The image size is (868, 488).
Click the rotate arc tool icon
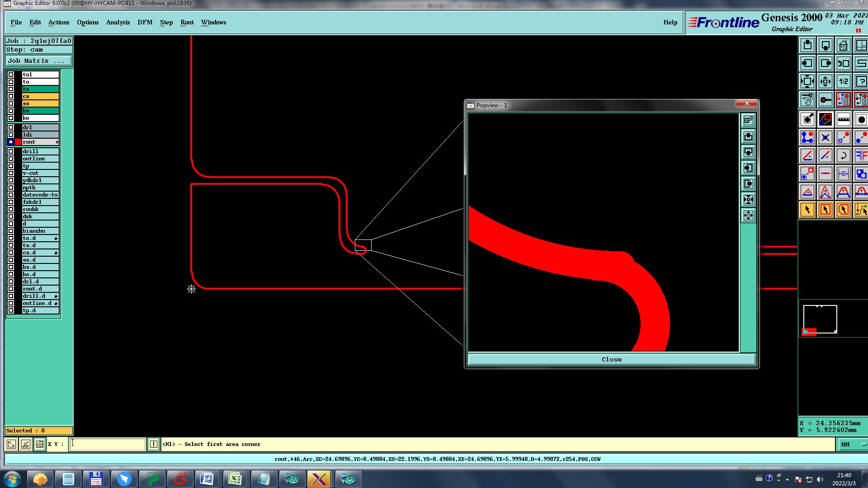pyautogui.click(x=843, y=156)
